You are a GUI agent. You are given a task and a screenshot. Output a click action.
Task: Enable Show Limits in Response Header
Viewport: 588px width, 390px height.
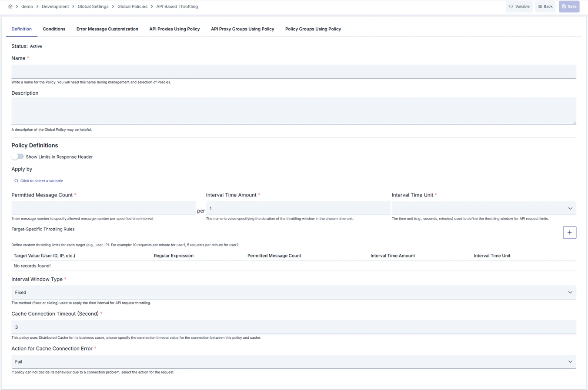click(x=17, y=156)
